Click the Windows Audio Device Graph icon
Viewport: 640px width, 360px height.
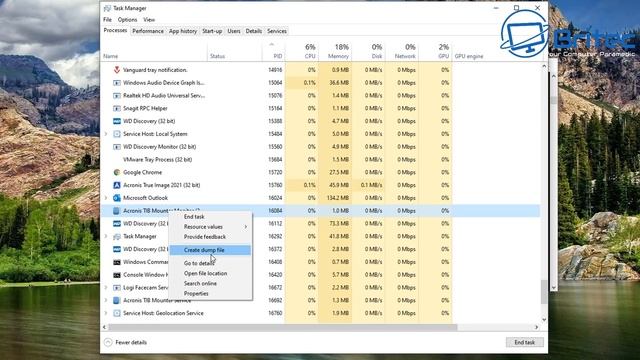pos(117,83)
